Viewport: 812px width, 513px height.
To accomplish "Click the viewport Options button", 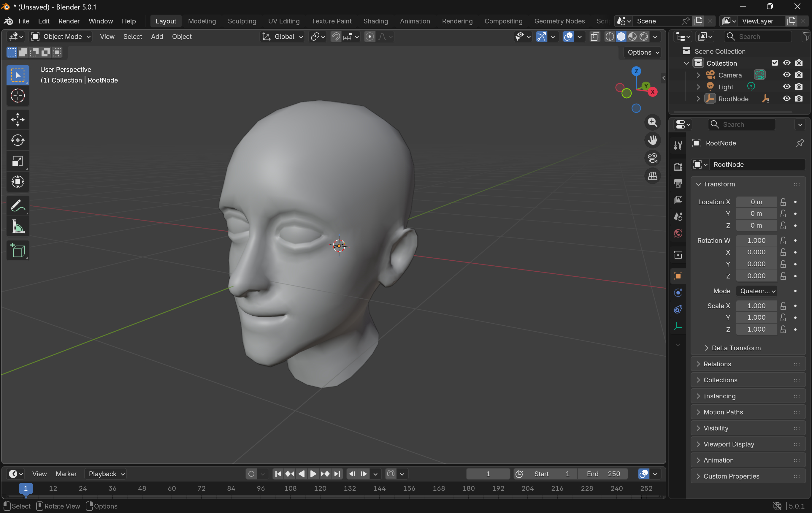I will [x=643, y=52].
